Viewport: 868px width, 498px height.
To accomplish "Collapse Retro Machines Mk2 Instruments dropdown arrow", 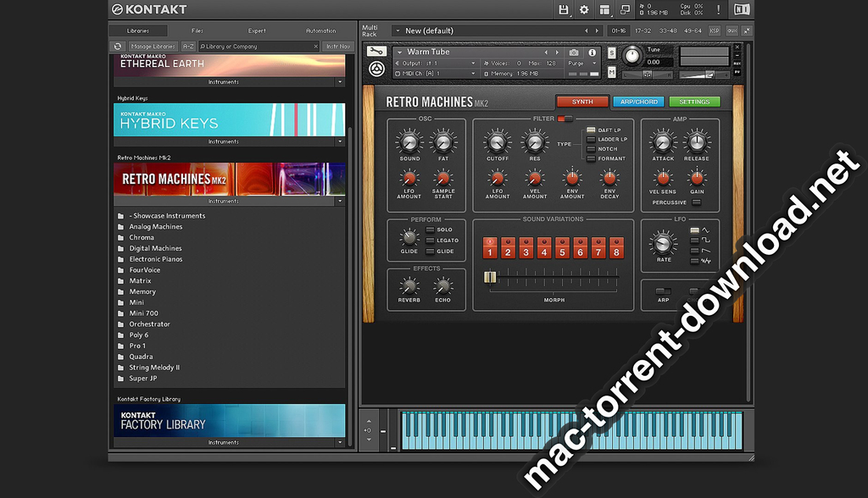I will coord(340,202).
